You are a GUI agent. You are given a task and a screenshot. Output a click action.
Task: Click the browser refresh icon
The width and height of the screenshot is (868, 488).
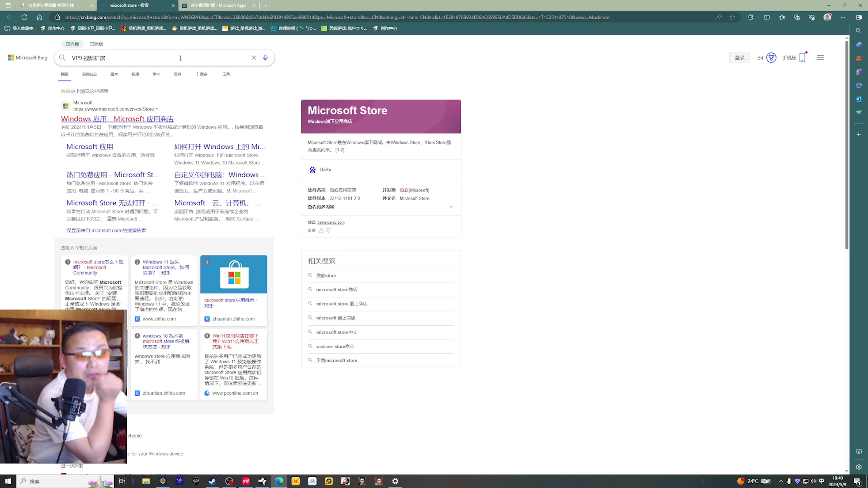click(x=24, y=17)
